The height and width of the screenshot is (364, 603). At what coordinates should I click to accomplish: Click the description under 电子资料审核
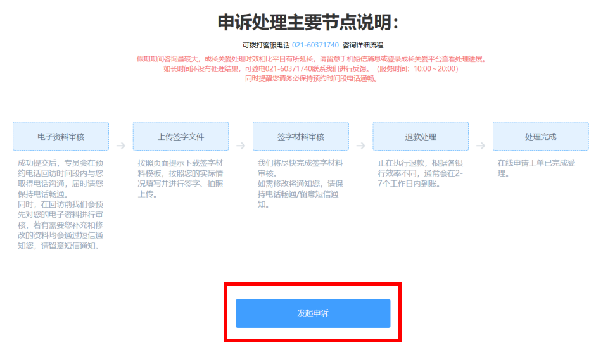pos(61,204)
